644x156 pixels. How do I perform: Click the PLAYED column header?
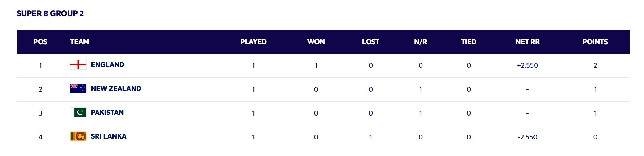[253, 42]
